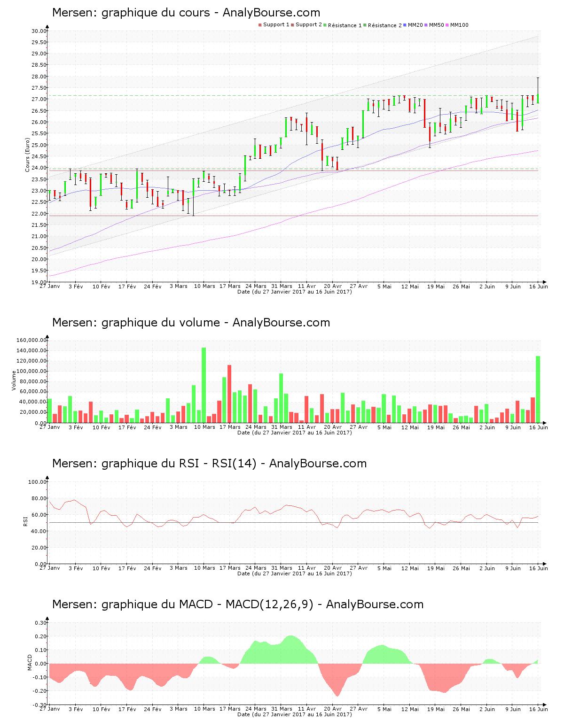Click the date range caption under MACD chart
This screenshot has height=728, width=564.
tap(295, 714)
